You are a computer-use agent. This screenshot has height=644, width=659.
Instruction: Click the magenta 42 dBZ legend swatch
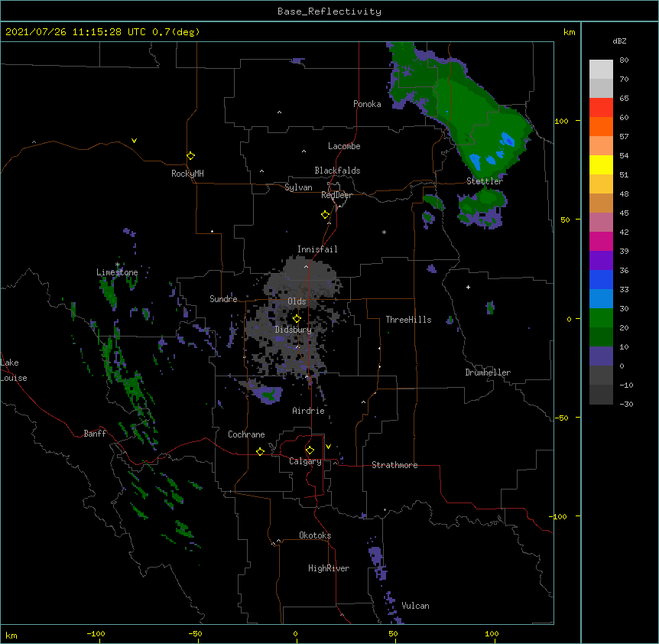point(601,241)
